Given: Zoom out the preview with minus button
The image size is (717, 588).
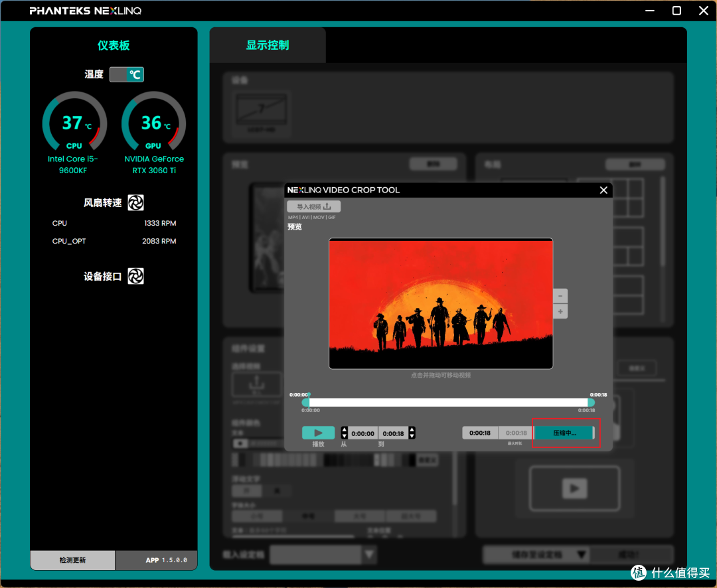Looking at the screenshot, I should (x=560, y=296).
